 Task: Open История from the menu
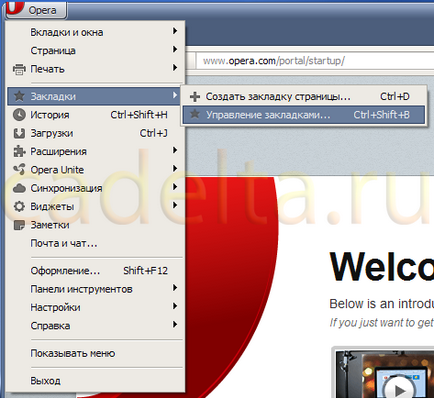[96, 115]
